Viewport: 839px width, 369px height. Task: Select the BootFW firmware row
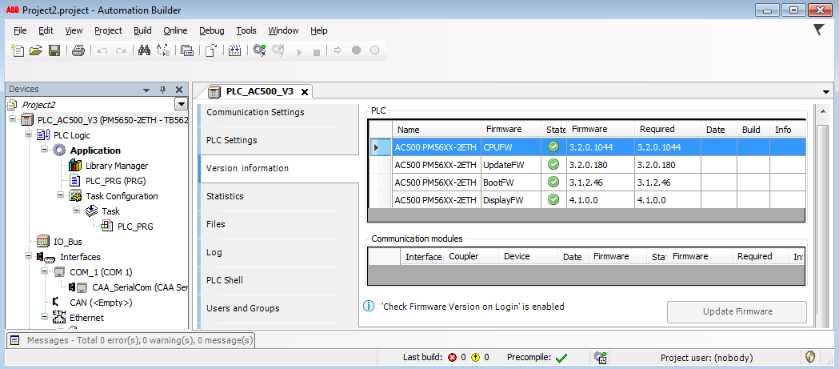(x=586, y=182)
